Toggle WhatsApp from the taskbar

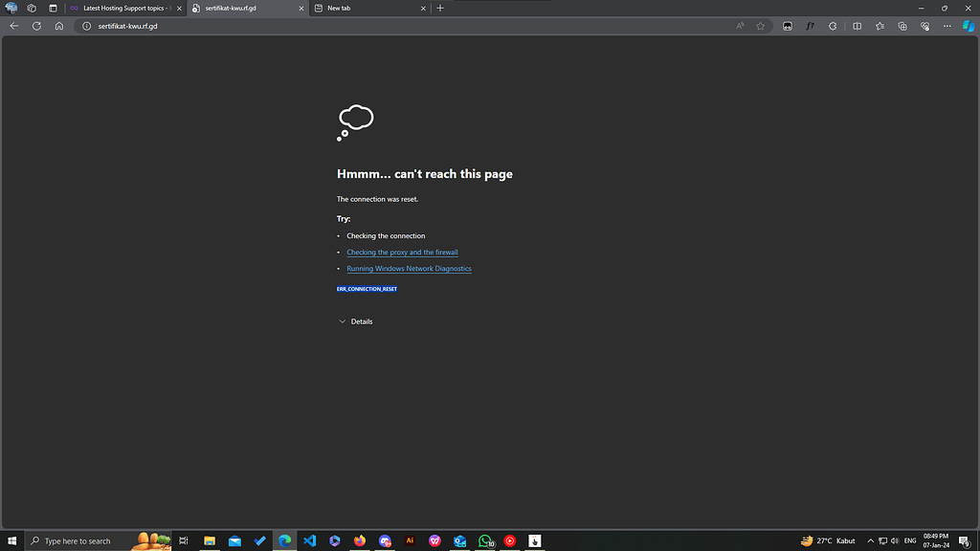484,540
